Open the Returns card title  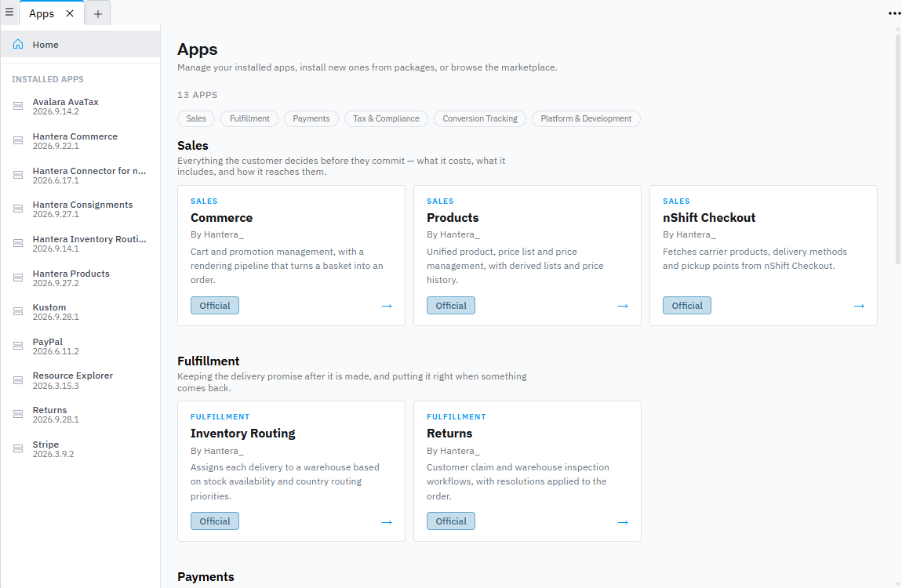[449, 434]
